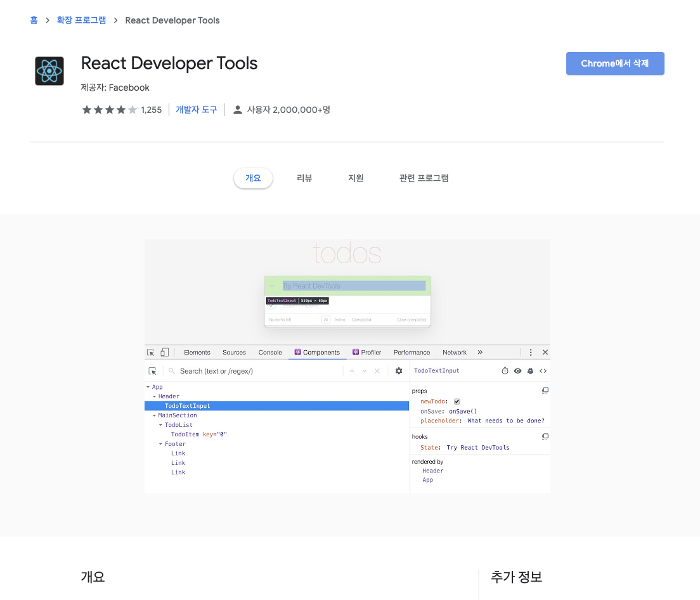
Task: Click the State hook value Try React DevTools
Action: coord(477,447)
